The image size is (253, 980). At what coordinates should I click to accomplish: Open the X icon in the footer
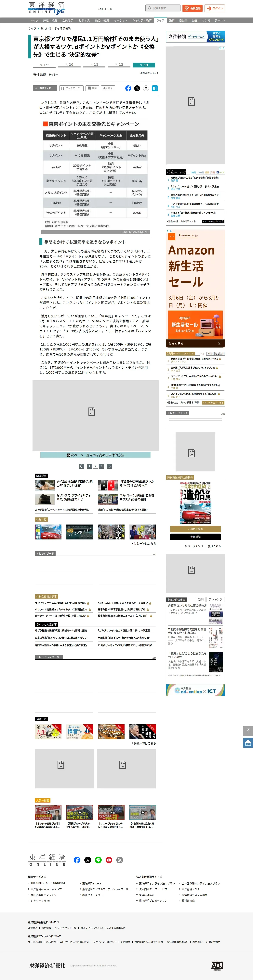88,860
